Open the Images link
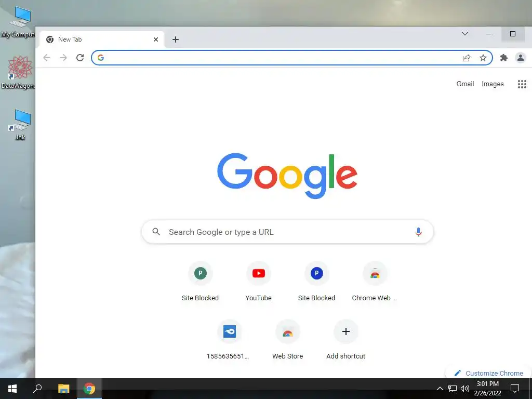This screenshot has width=532, height=399. [x=493, y=84]
